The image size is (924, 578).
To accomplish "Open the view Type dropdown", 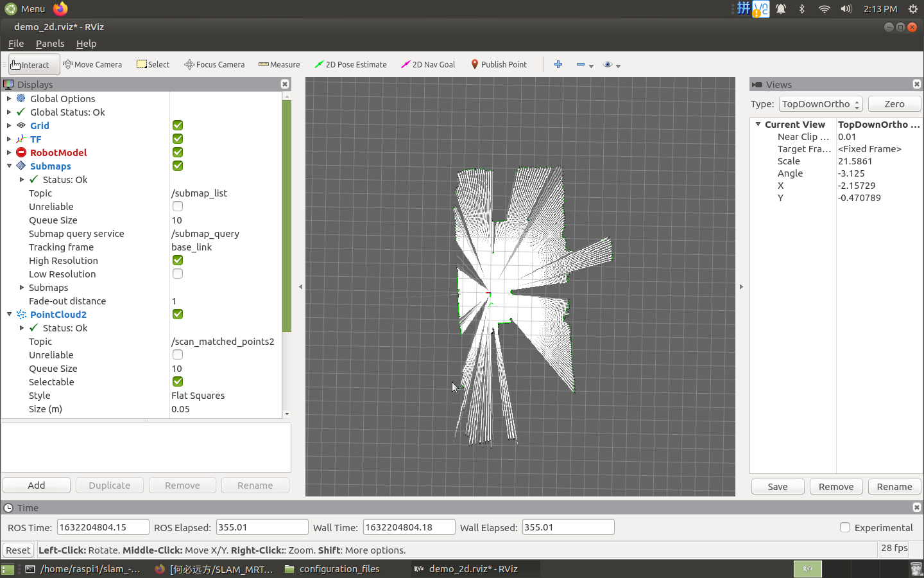I will point(821,104).
